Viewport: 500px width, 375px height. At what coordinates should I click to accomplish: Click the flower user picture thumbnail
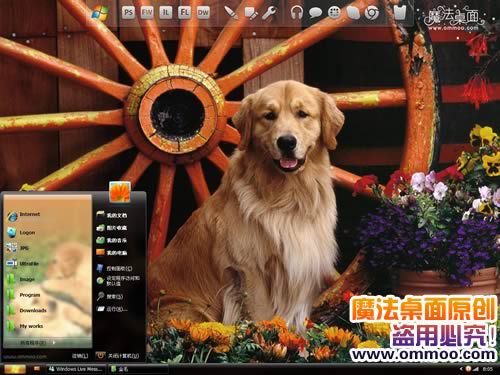[x=120, y=192]
